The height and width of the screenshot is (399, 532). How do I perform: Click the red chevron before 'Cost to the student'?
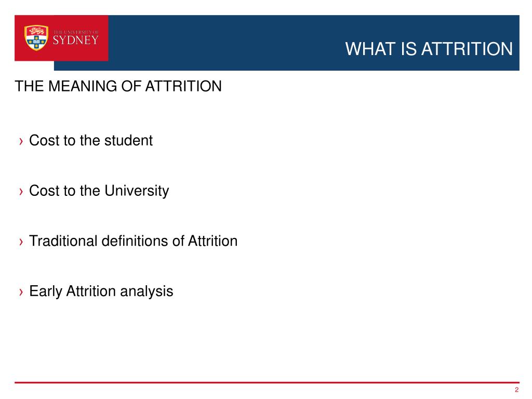click(x=21, y=141)
